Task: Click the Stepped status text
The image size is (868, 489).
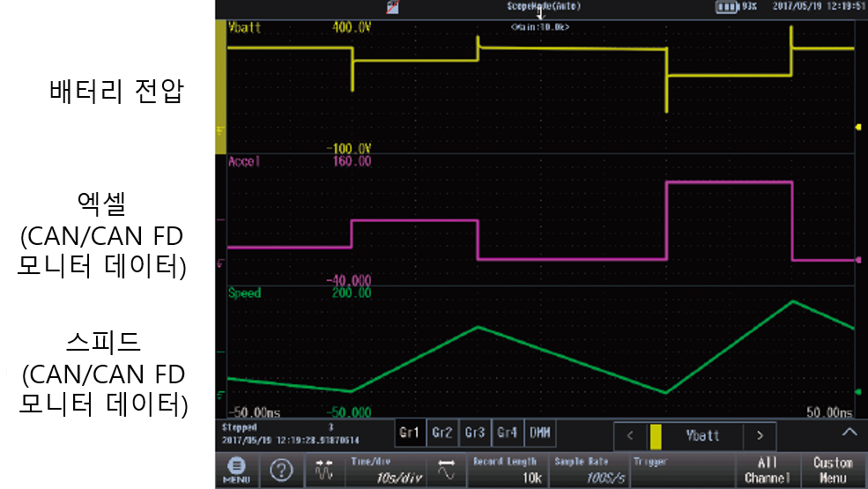Action: (239, 427)
